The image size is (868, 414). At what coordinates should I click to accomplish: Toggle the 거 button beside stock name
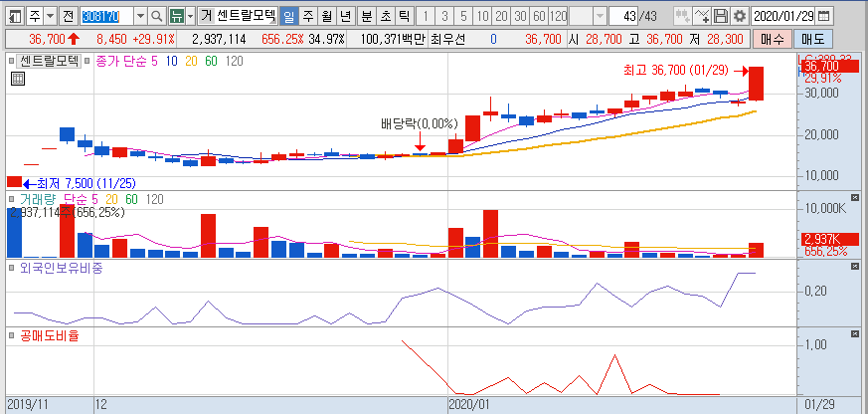click(x=206, y=17)
